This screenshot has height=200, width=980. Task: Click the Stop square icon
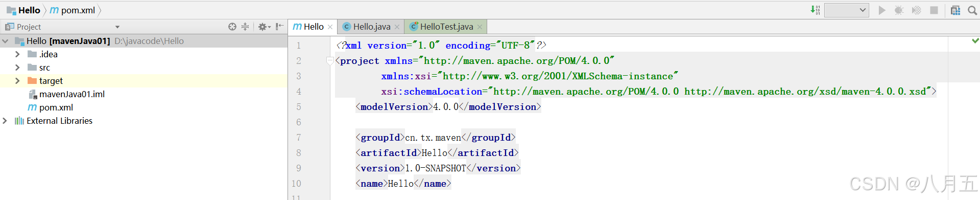[x=934, y=10]
